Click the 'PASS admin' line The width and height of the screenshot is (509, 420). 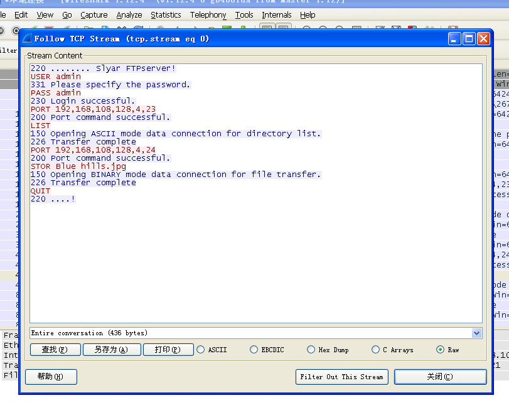56,92
